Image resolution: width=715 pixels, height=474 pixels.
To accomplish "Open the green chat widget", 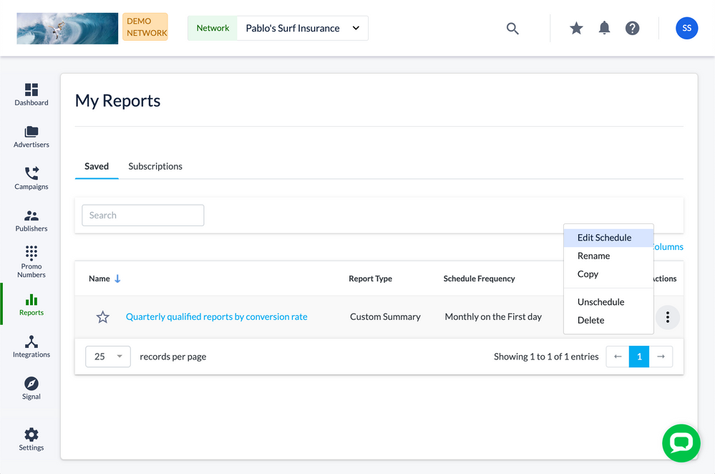I will 681,443.
